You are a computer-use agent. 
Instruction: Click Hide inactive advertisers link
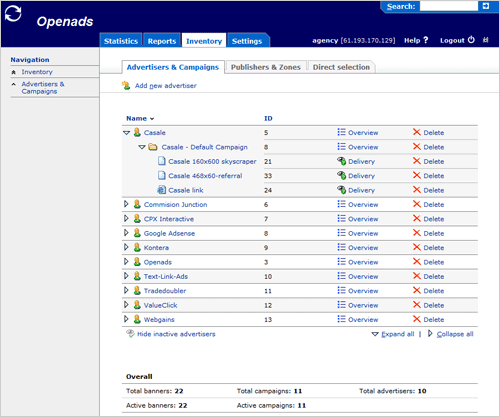click(x=176, y=334)
